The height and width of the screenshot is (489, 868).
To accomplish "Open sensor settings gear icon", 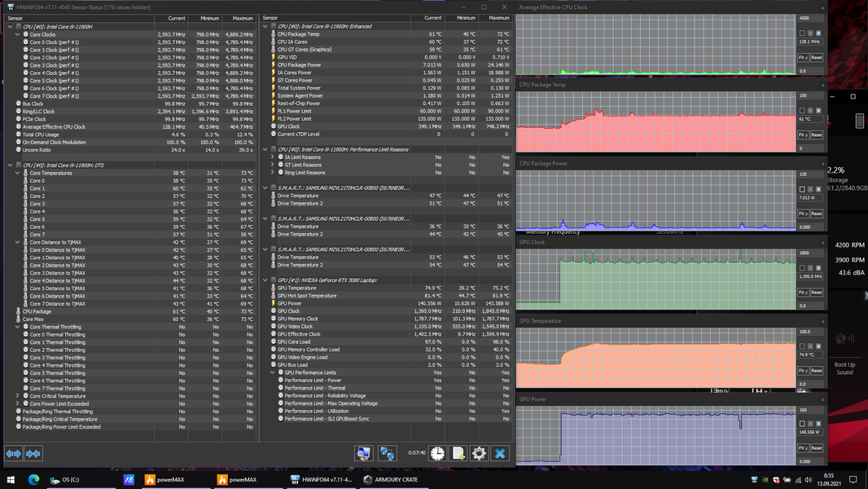I will [x=479, y=453].
